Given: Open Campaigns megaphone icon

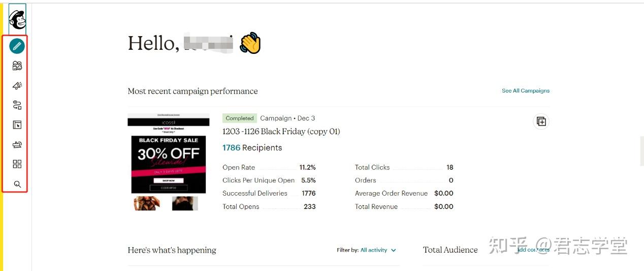Looking at the screenshot, I should point(17,85).
